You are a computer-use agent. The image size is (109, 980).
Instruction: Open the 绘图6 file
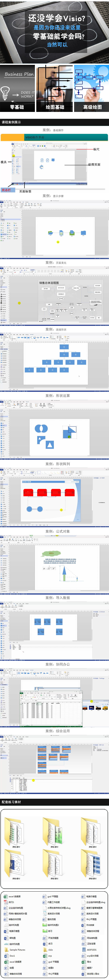48,968
